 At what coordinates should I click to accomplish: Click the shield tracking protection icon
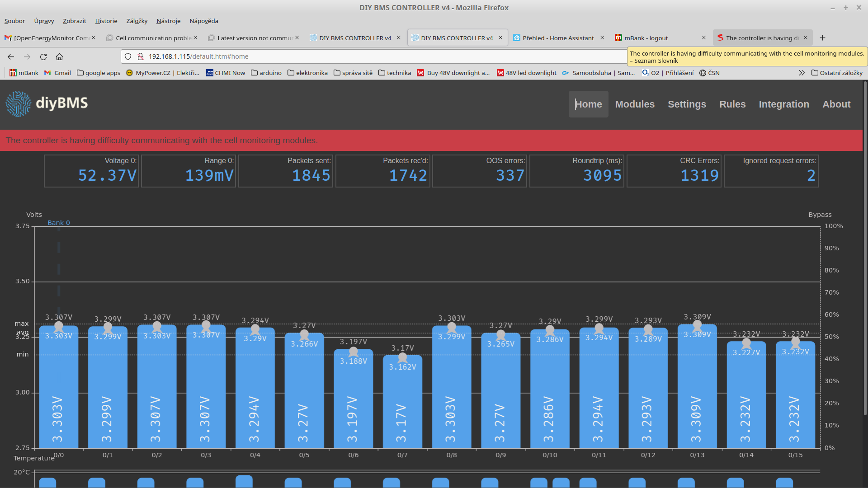[128, 56]
